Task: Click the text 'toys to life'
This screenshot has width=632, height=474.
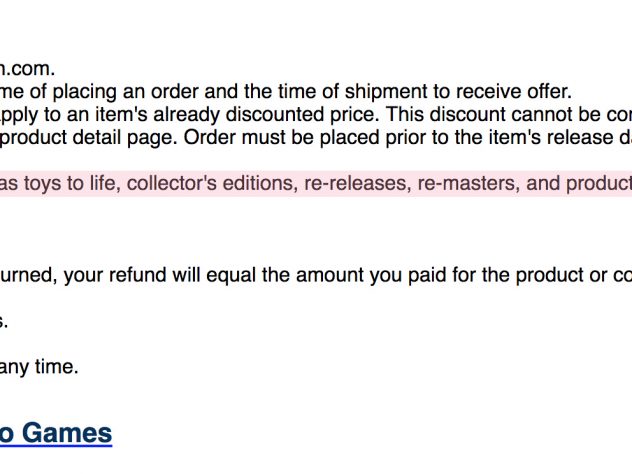Action: point(72,183)
